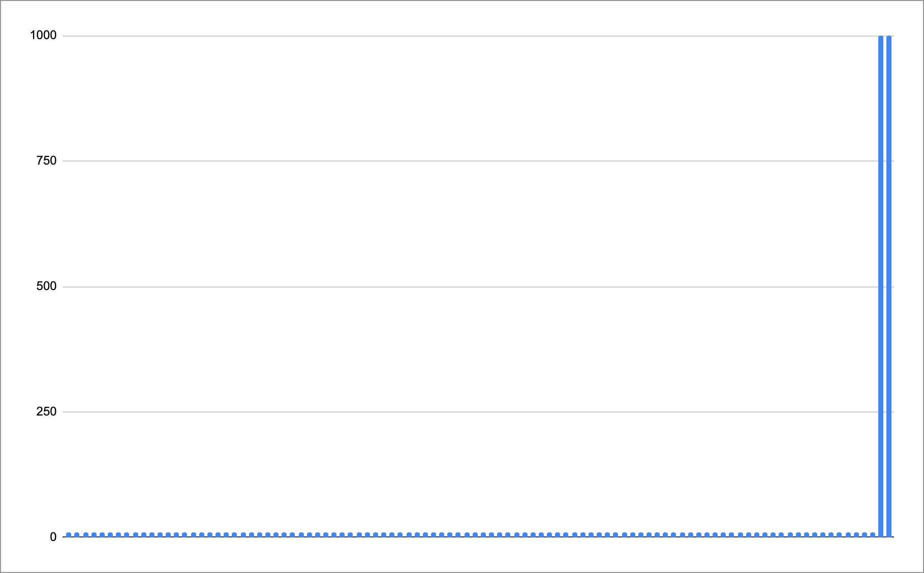Select the third small bar from the left
The width and height of the screenshot is (924, 573).
click(x=85, y=535)
